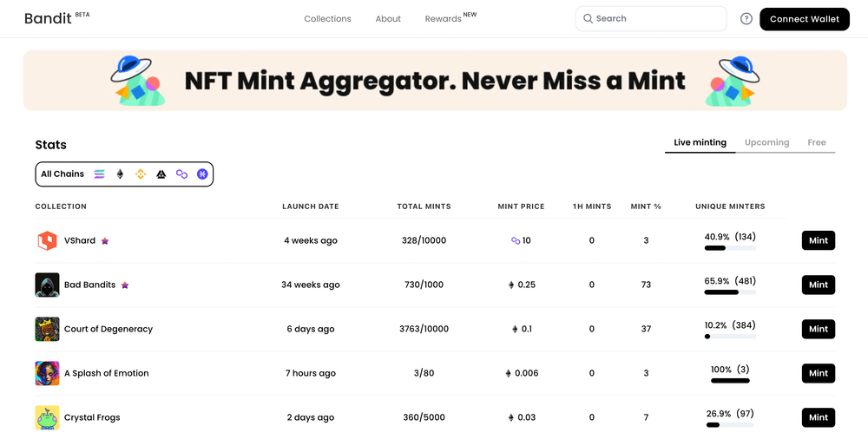The image size is (868, 439).
Task: Open Bad Bandits collection name
Action: pyautogui.click(x=89, y=285)
